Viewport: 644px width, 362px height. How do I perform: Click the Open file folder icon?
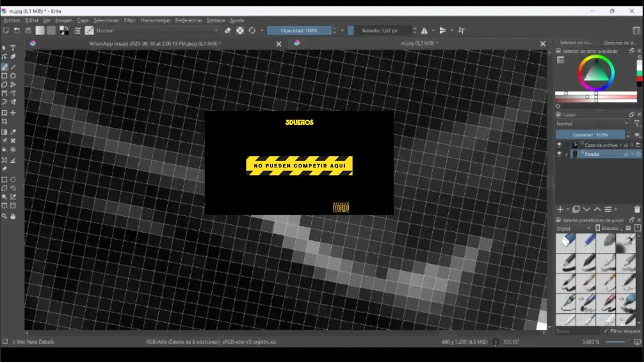[17, 31]
